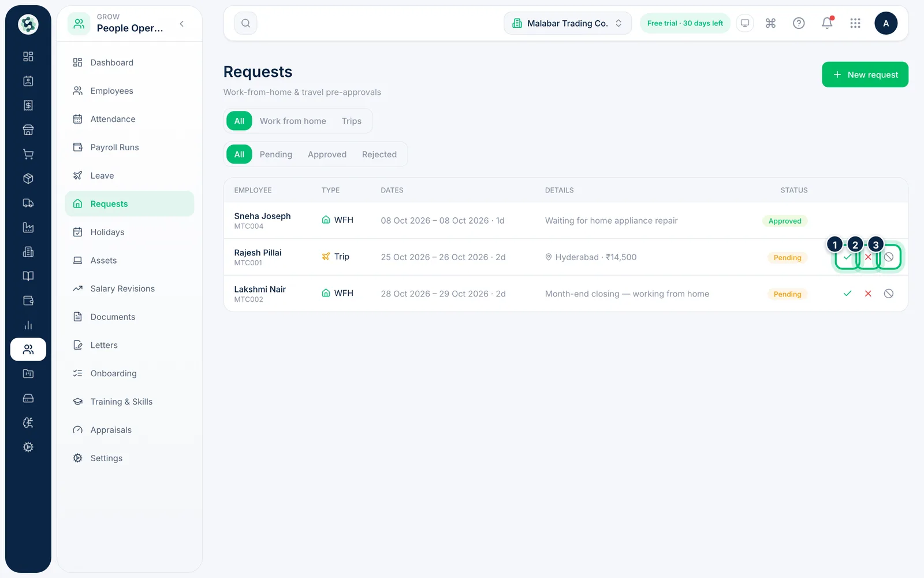Open the notifications bell
This screenshot has width=924, height=578.
tap(827, 23)
